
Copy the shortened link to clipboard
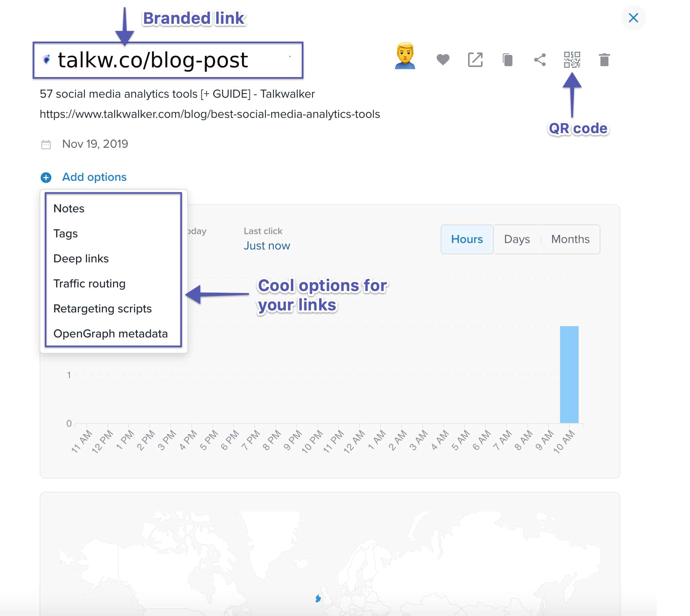click(x=508, y=60)
